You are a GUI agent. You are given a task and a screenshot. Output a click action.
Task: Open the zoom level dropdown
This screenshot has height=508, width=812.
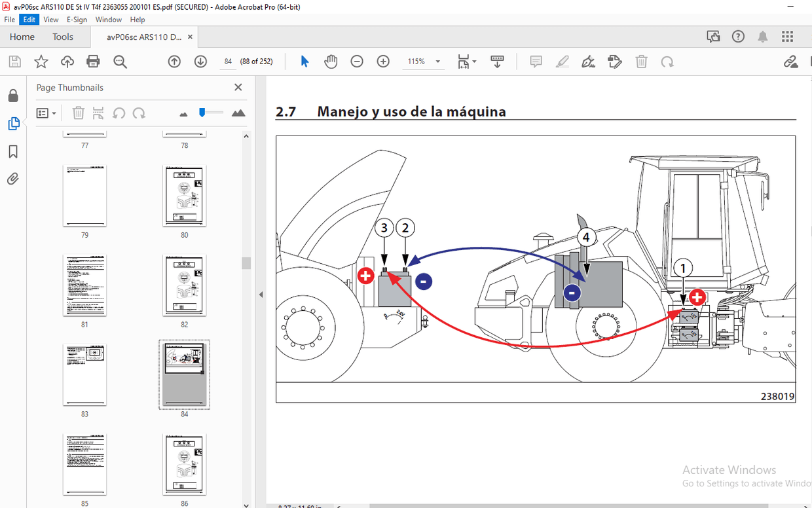click(437, 61)
